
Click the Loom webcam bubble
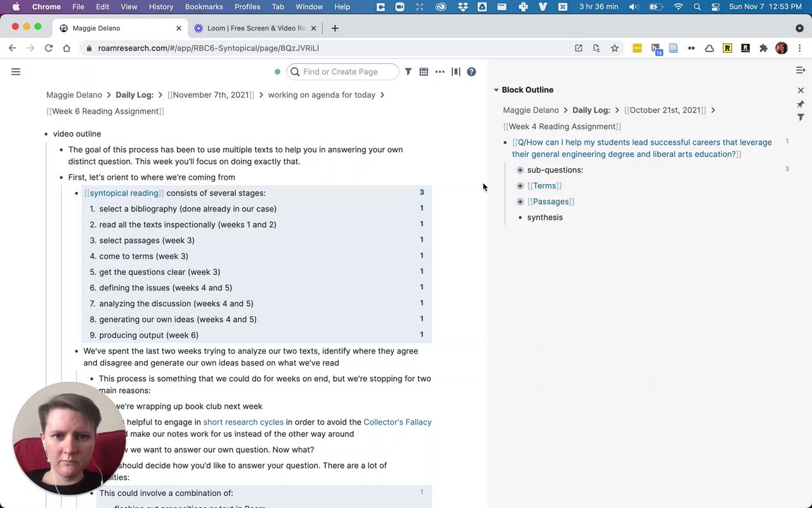coord(69,439)
